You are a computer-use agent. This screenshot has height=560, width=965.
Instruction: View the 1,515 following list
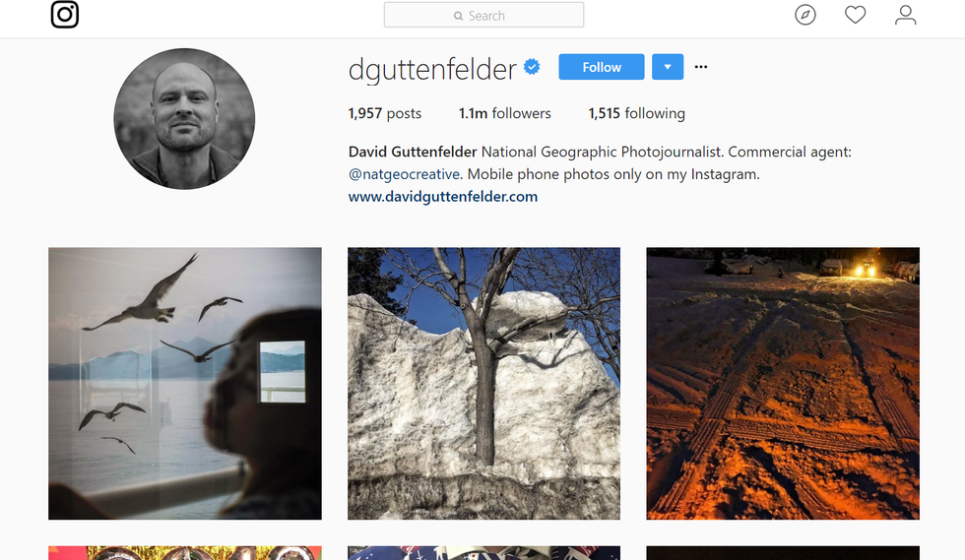pyautogui.click(x=636, y=113)
